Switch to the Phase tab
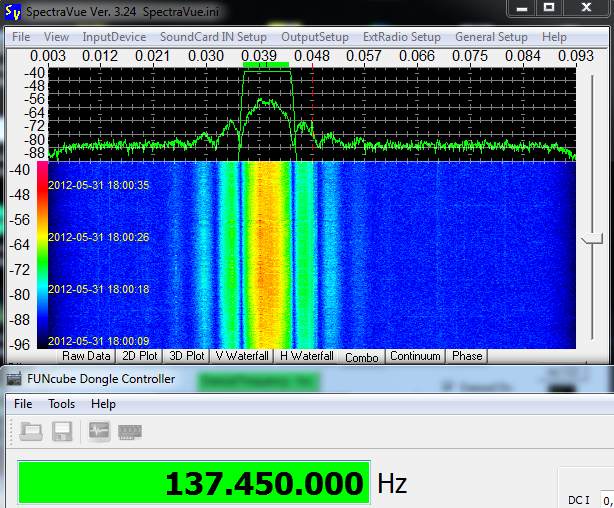Screen dimensions: 614x508 466,356
